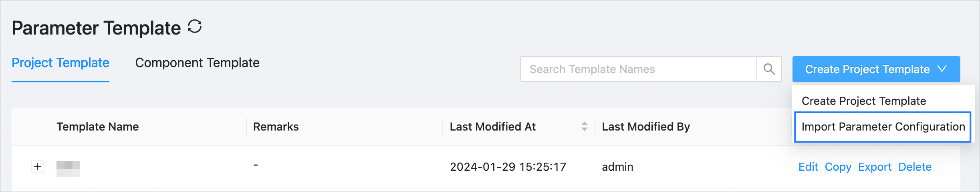The height and width of the screenshot is (192, 980).
Task: Choose Create Project Template menu entry
Action: click(x=863, y=101)
